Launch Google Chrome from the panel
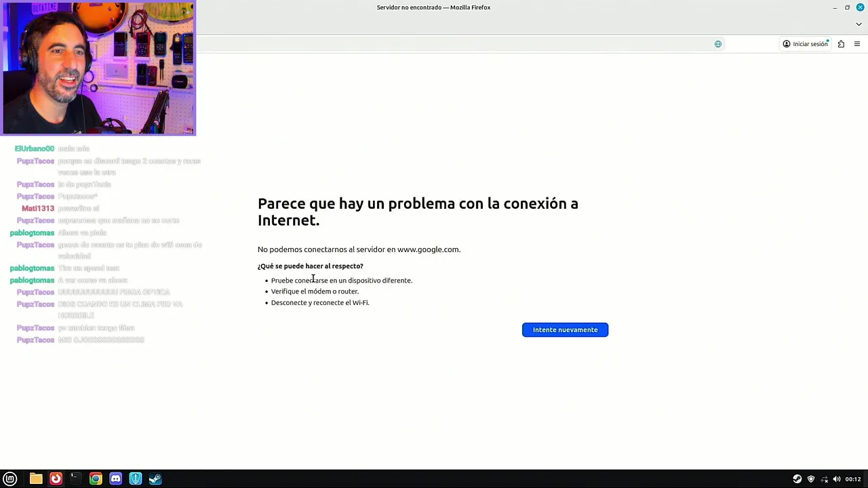868x488 pixels. (x=96, y=479)
